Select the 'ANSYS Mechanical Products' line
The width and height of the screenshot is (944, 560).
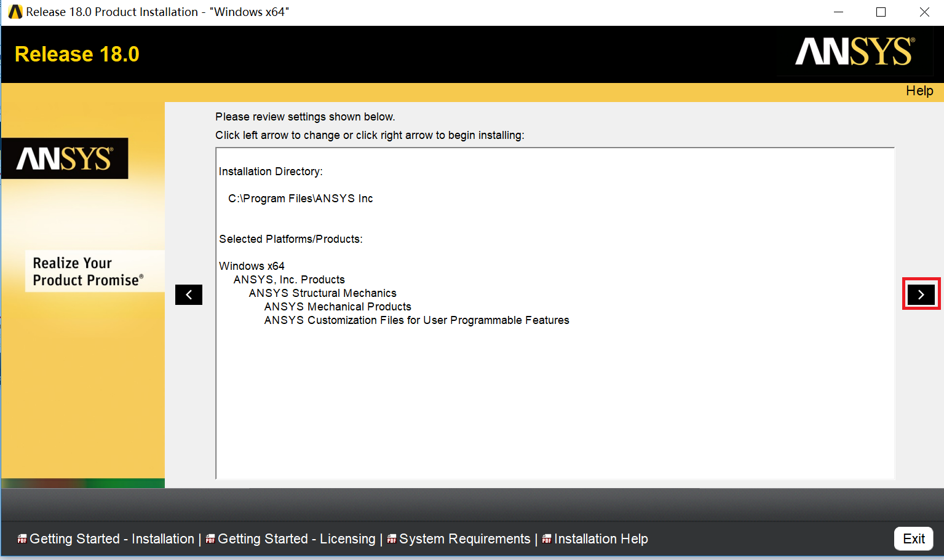(338, 307)
